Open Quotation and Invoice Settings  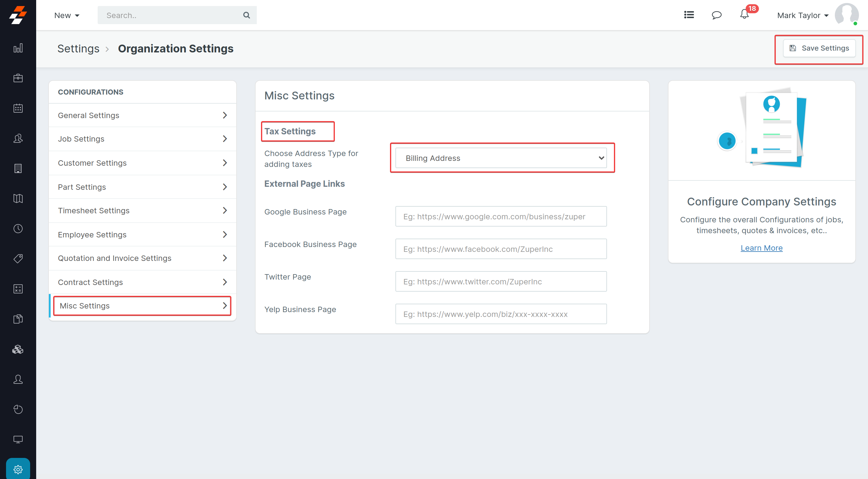(x=142, y=258)
